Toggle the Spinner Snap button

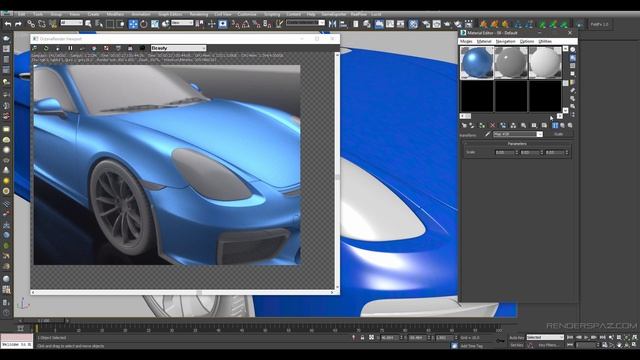(x=267, y=24)
